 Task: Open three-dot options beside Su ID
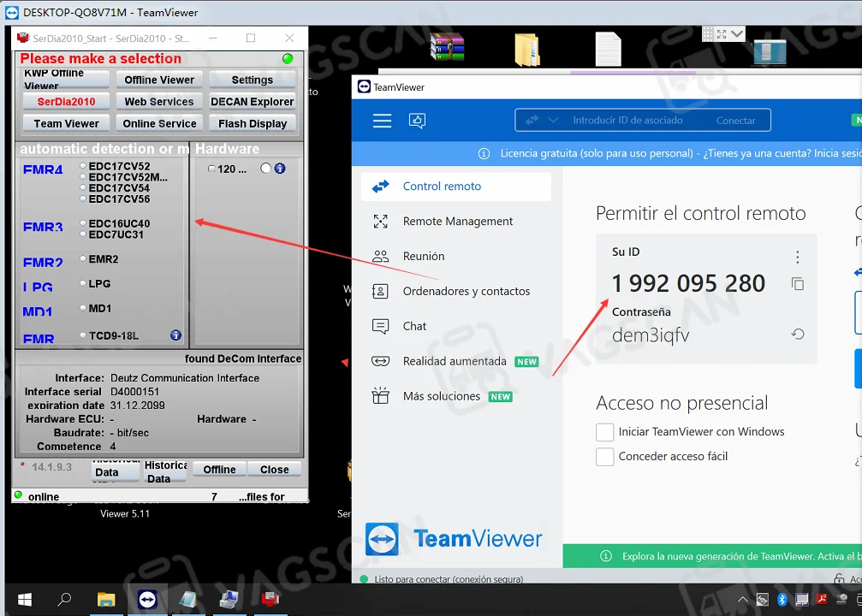pos(798,257)
